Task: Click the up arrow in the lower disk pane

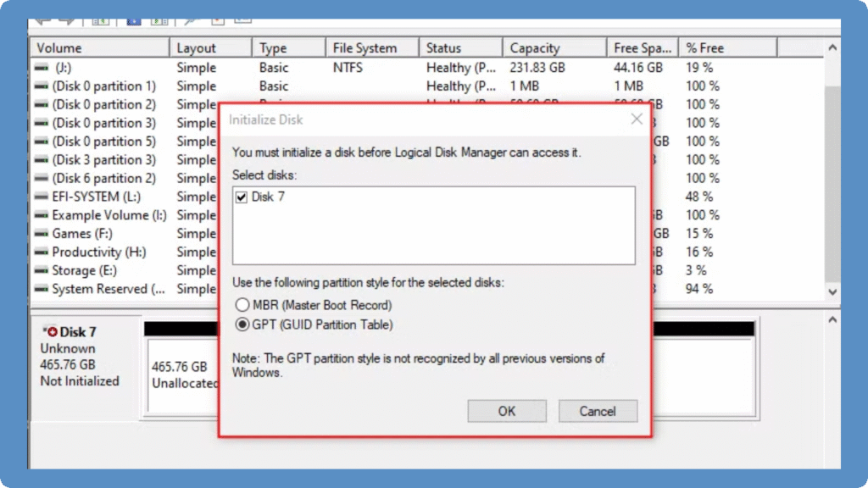Action: (x=832, y=320)
